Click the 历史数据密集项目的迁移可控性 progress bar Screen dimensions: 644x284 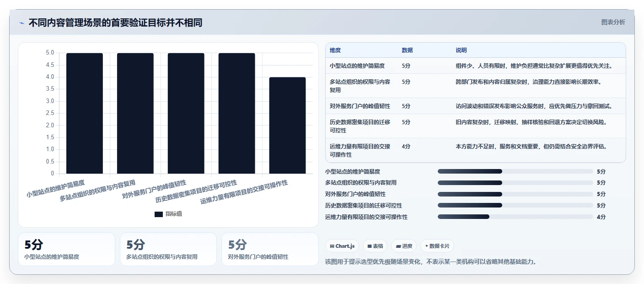point(515,205)
